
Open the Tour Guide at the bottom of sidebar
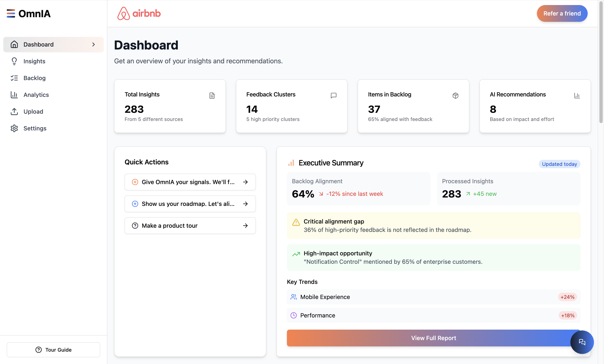click(x=53, y=350)
